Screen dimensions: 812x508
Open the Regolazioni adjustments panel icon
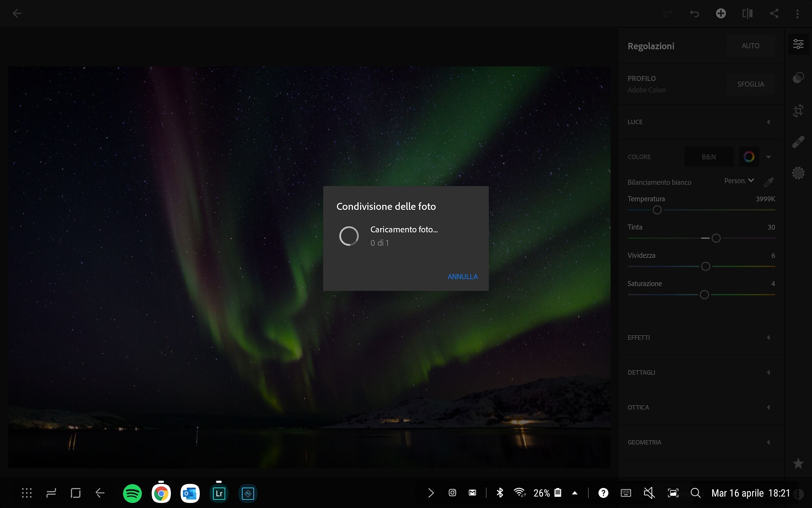tap(798, 44)
